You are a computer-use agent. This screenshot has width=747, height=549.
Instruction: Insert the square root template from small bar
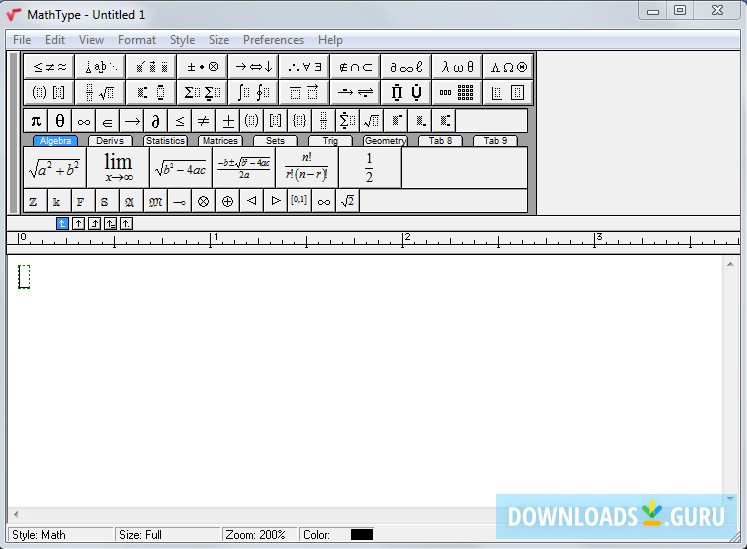tap(372, 121)
